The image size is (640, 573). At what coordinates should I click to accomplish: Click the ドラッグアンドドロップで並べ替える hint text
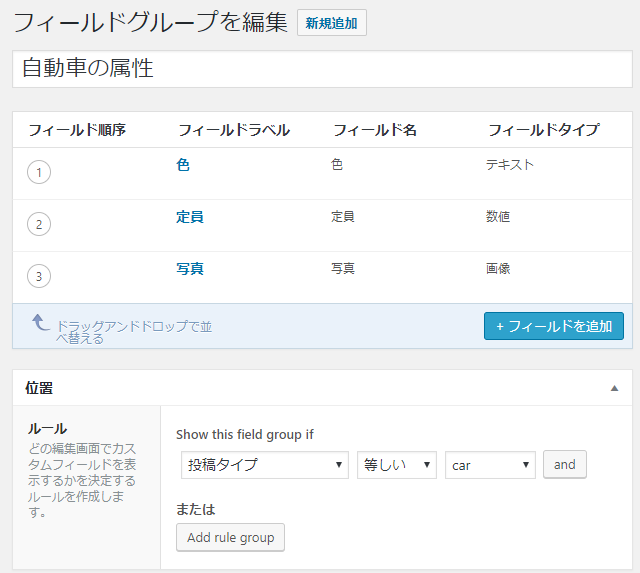tap(134, 332)
